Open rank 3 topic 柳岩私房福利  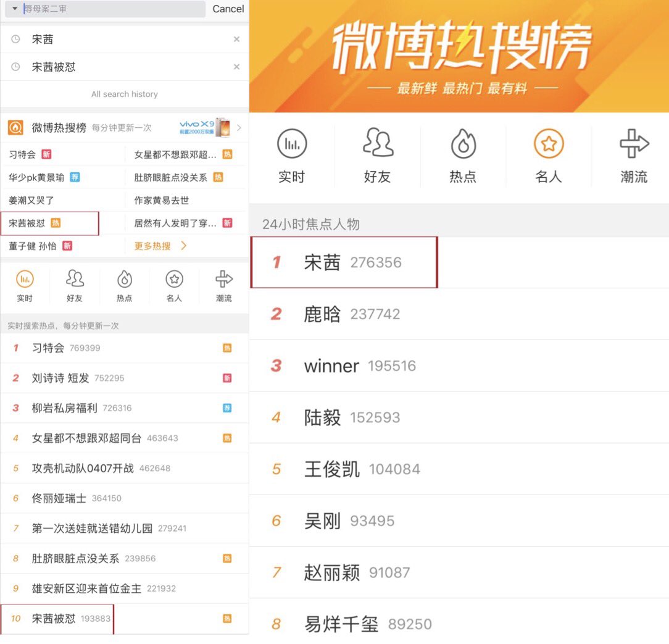pos(124,408)
